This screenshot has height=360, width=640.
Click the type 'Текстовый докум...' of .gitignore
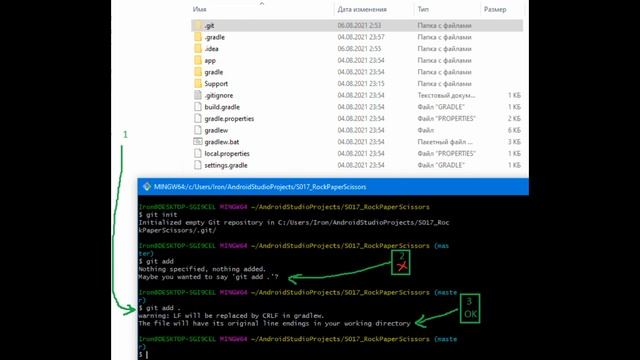click(446, 95)
